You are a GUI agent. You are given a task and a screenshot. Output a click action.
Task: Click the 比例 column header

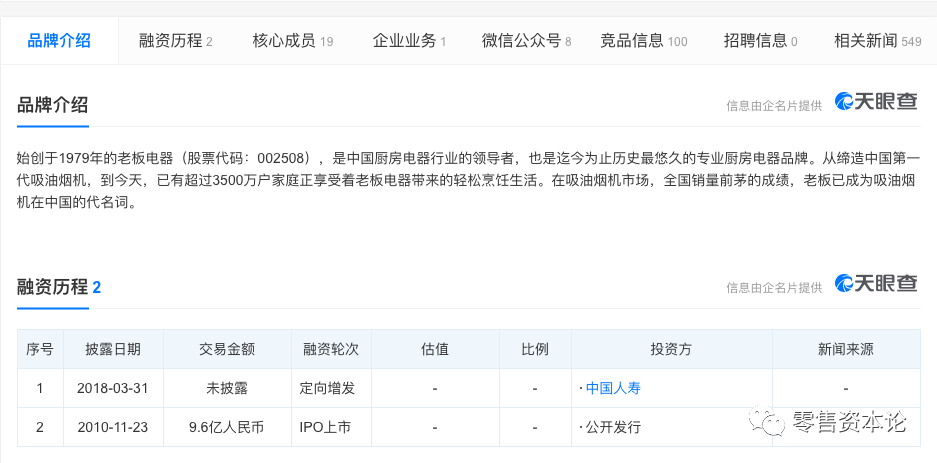coord(535,349)
